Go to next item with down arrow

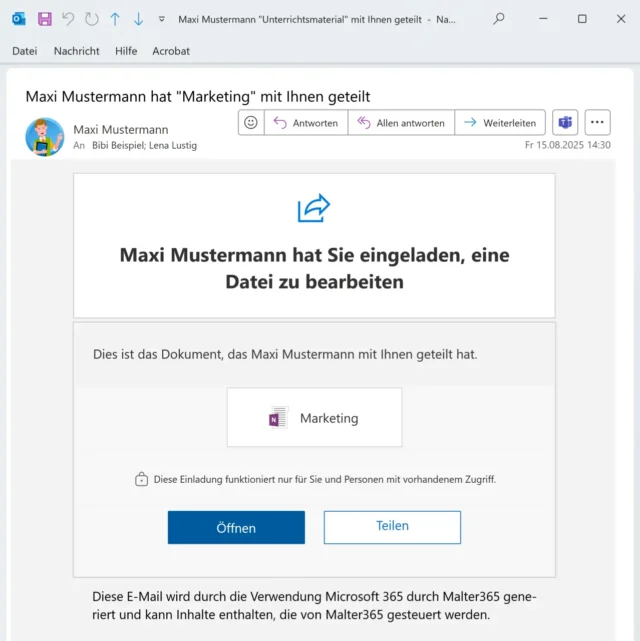[x=138, y=19]
